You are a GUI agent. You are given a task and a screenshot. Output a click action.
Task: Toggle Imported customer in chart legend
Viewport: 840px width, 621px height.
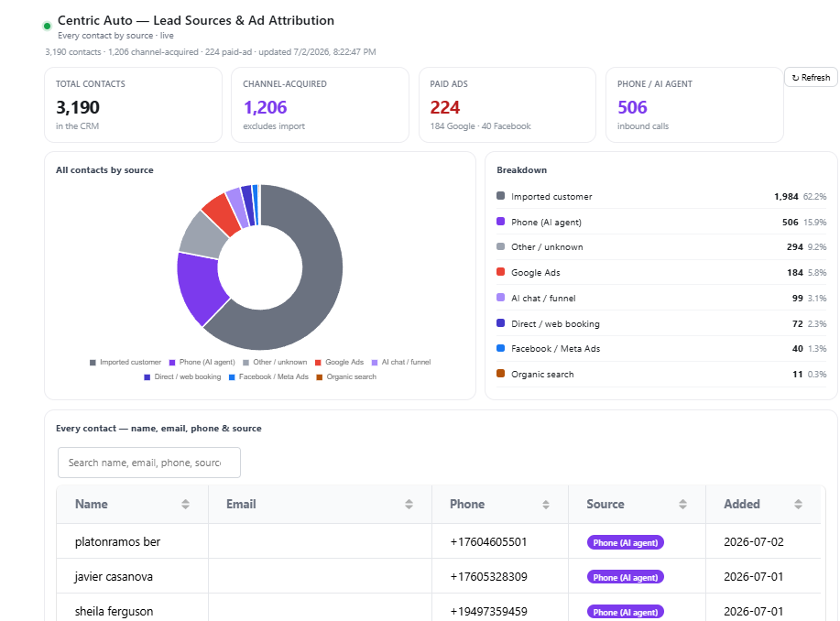click(125, 362)
